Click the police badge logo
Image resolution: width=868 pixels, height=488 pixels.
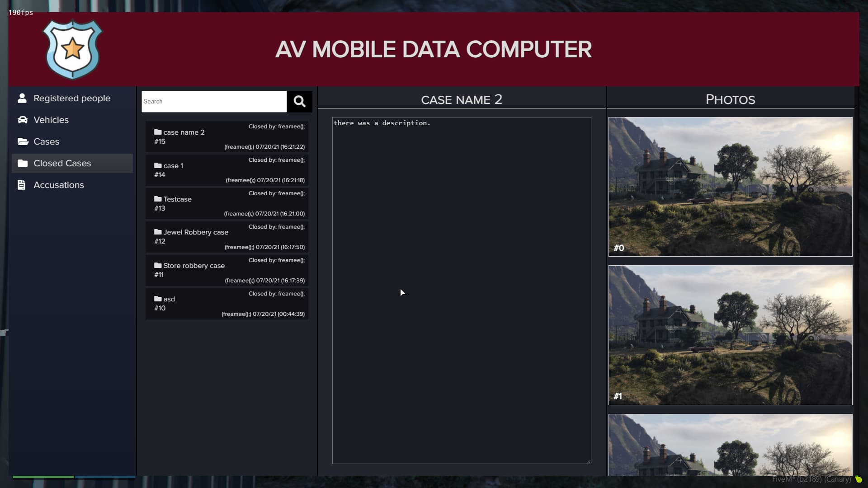point(73,49)
